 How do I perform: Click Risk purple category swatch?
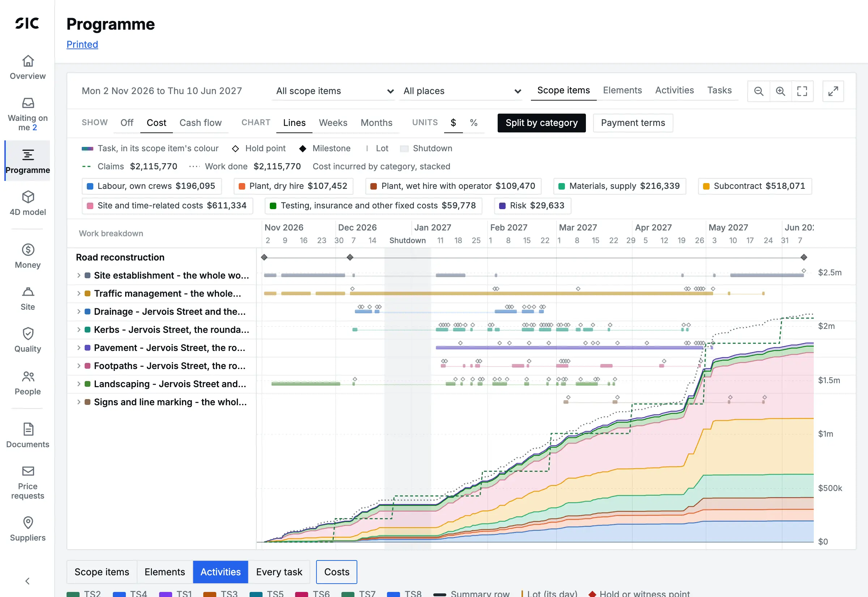coord(502,206)
